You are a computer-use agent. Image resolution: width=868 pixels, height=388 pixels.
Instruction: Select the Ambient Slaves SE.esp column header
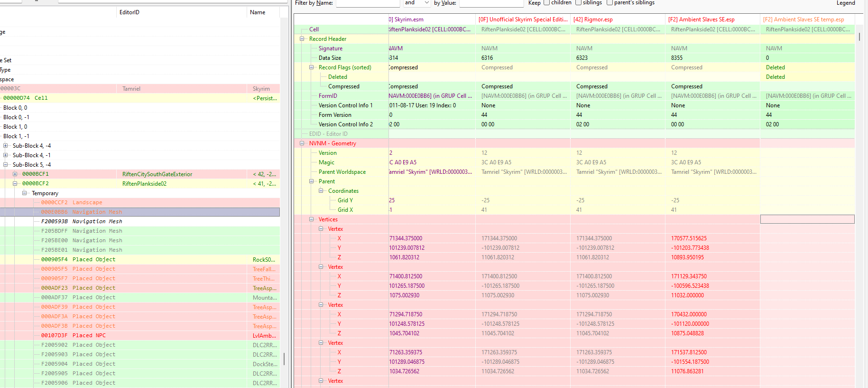[x=712, y=19]
